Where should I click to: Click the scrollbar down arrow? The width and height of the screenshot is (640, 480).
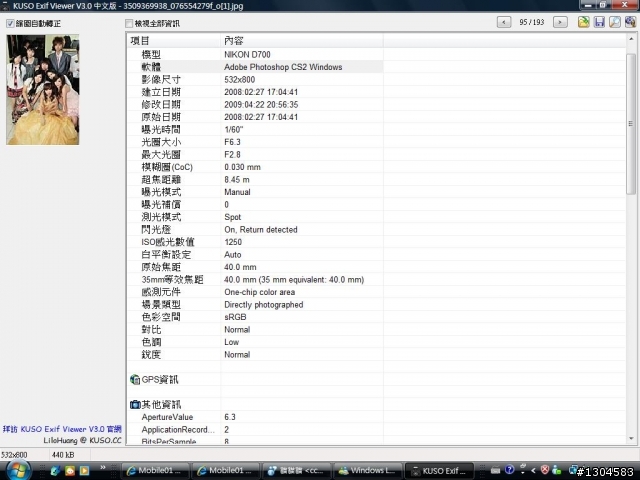[631, 439]
